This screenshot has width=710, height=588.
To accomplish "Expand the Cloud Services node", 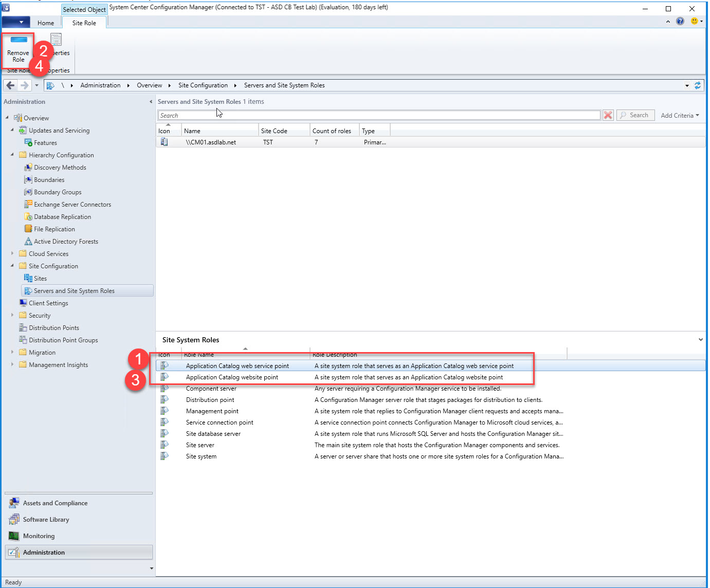I will pyautogui.click(x=12, y=253).
